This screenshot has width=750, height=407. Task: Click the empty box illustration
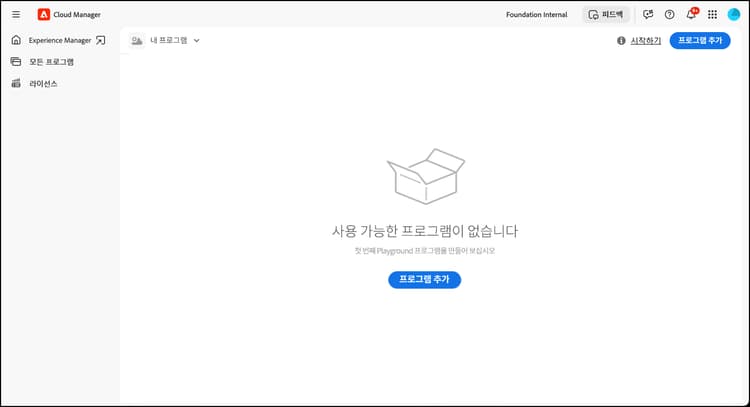[425, 176]
